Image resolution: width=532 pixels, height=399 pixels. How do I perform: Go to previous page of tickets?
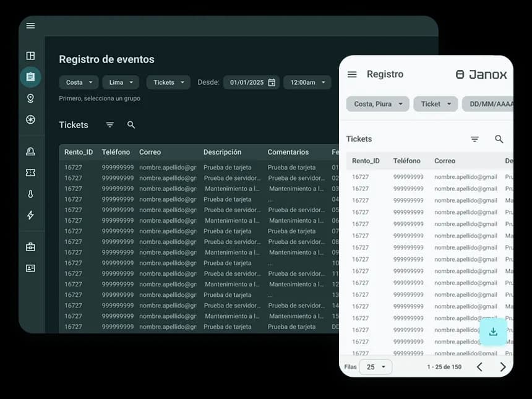(479, 367)
